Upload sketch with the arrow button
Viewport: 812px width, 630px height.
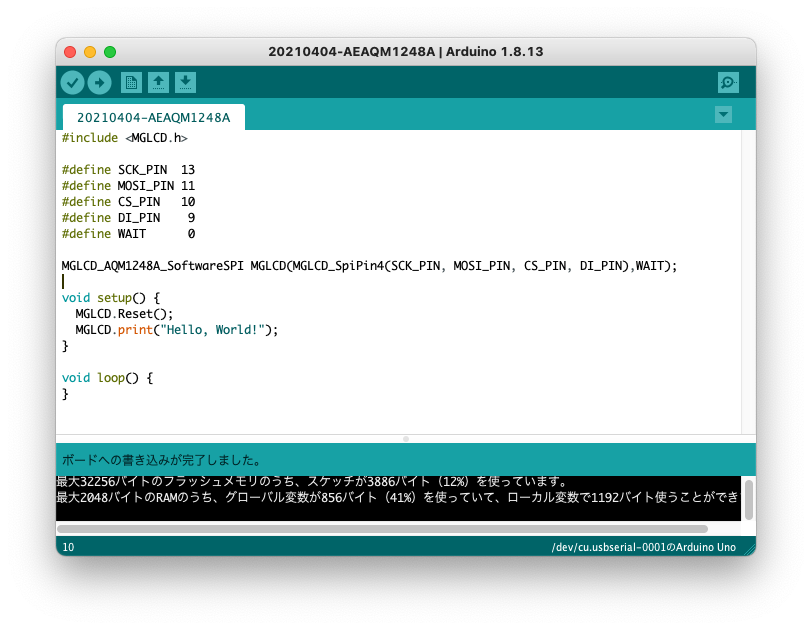[x=99, y=83]
